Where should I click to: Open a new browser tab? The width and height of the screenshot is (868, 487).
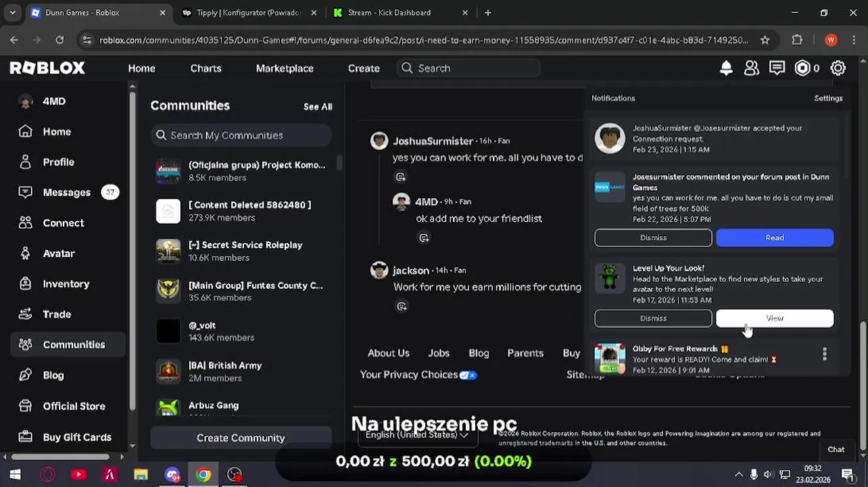[487, 12]
